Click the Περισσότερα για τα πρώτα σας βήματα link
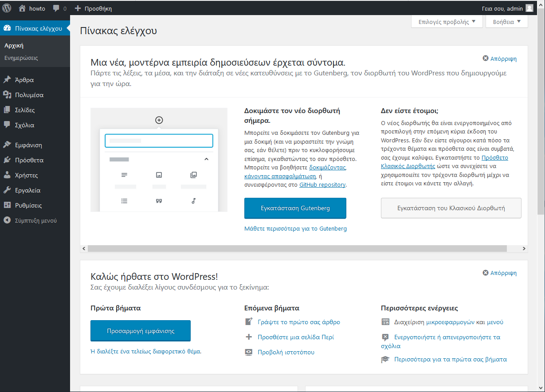 click(x=451, y=359)
